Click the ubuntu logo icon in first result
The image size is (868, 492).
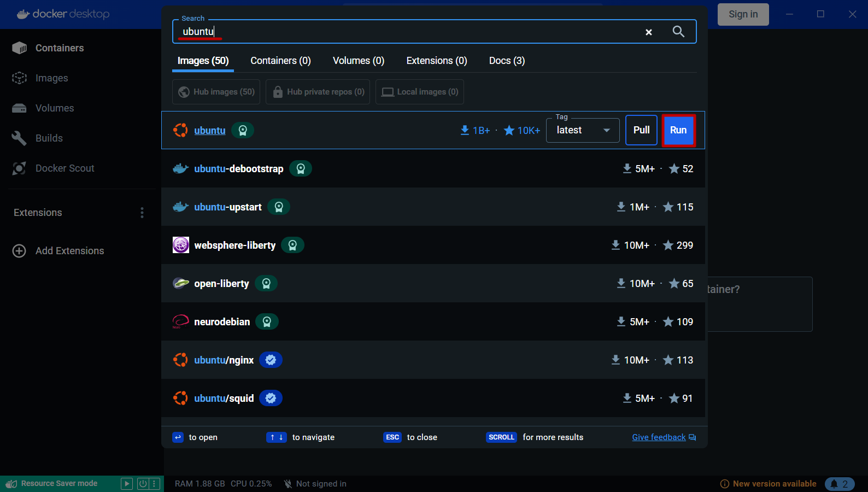point(180,130)
